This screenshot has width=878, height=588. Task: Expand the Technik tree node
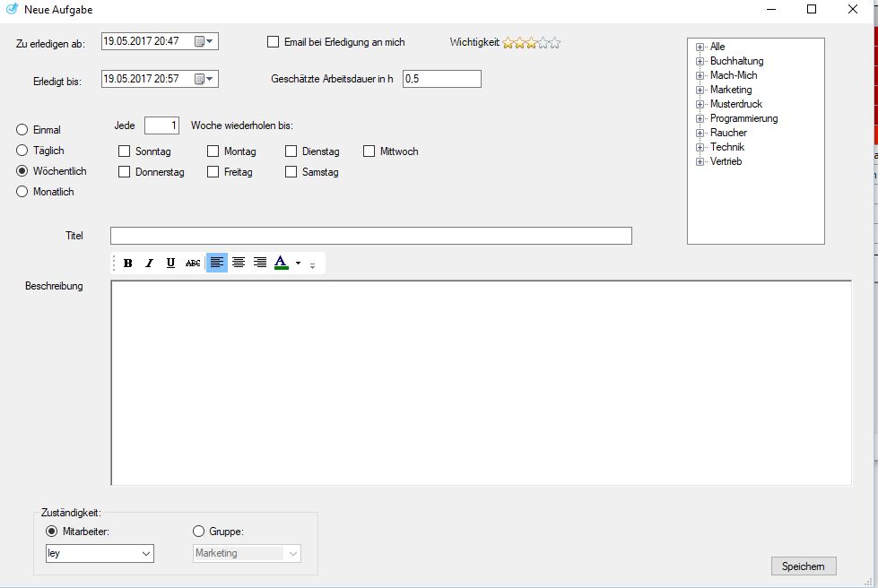click(x=700, y=148)
